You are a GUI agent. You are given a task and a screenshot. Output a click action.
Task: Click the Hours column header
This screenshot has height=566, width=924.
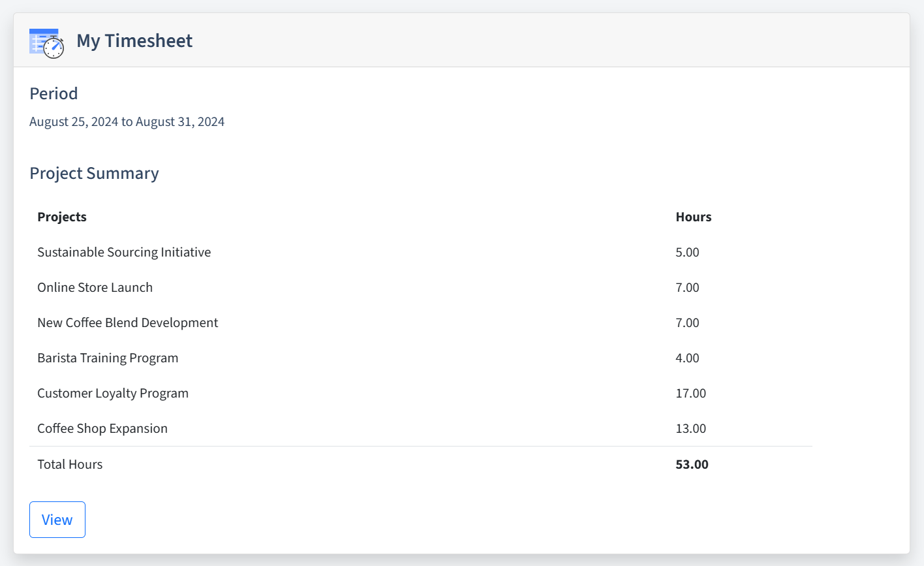(x=694, y=217)
